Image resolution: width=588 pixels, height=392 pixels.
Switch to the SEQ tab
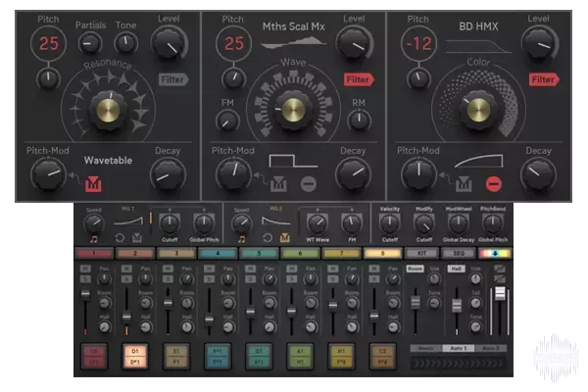tap(459, 254)
